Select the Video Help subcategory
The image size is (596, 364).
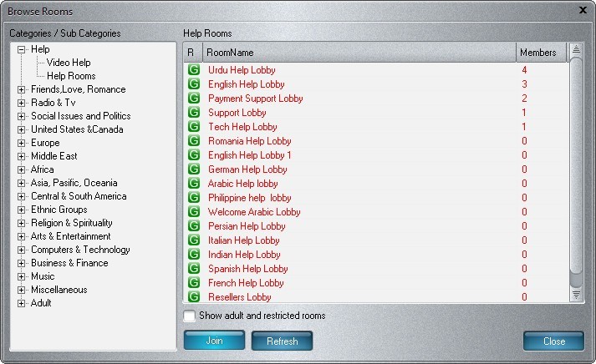(69, 63)
